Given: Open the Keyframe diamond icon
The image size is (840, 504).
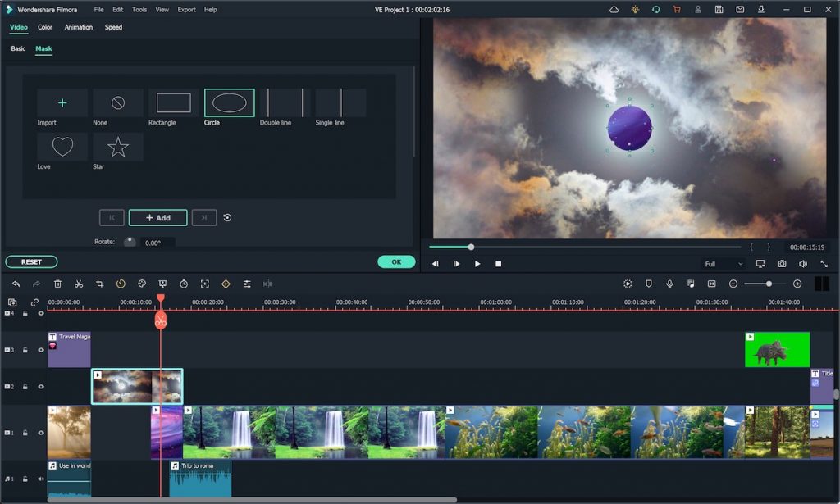Looking at the screenshot, I should click(x=226, y=284).
